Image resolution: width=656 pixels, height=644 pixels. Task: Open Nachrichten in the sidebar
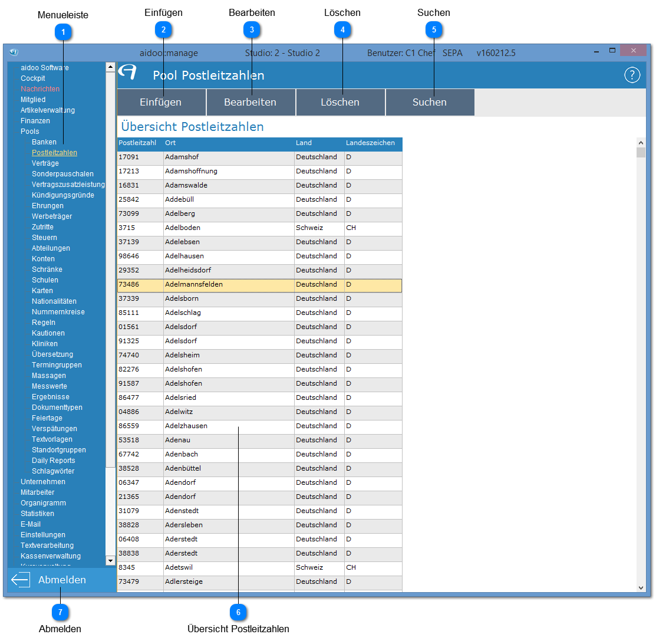click(x=40, y=89)
